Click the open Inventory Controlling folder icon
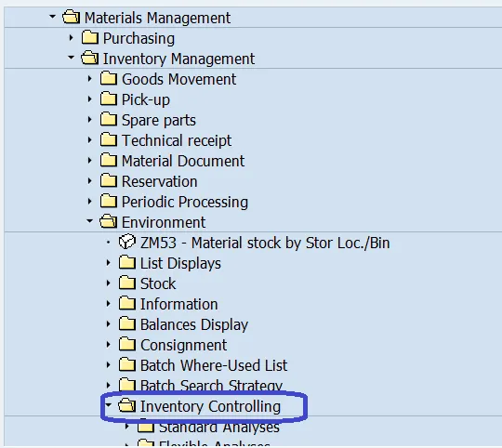This screenshot has height=448, width=502. point(126,406)
